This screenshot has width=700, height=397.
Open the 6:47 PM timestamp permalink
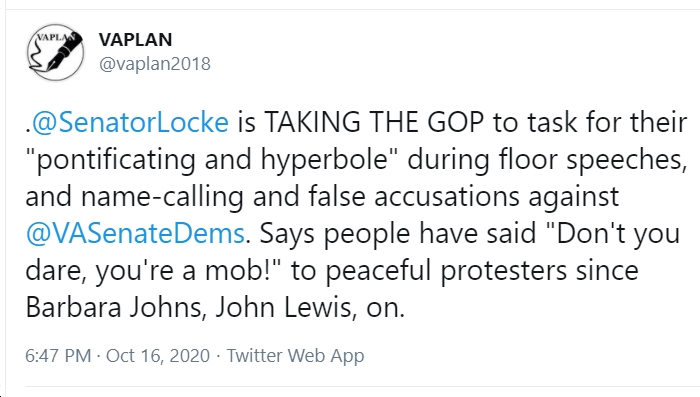(58, 356)
